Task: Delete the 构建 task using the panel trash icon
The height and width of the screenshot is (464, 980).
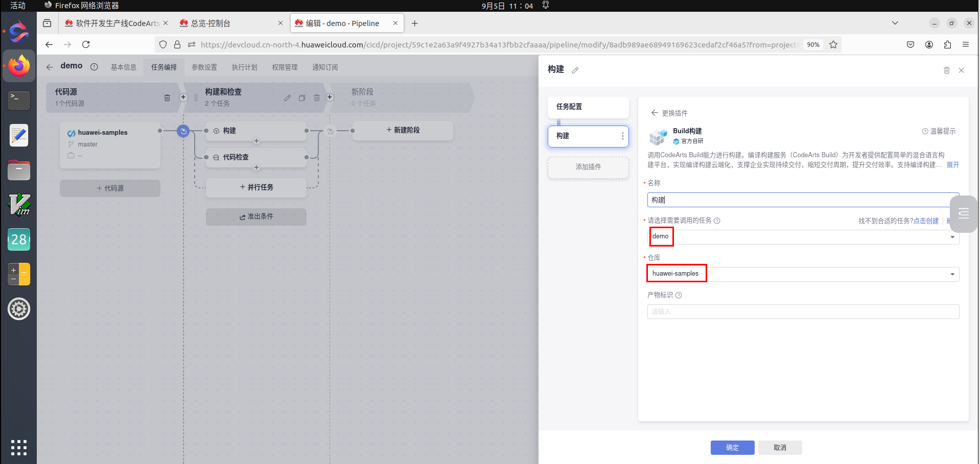Action: pos(946,70)
